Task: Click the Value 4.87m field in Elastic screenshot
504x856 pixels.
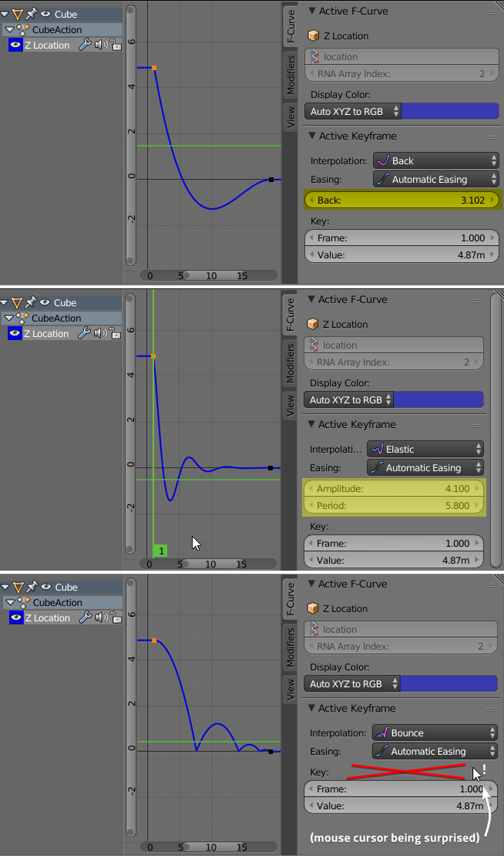Action: [x=393, y=560]
